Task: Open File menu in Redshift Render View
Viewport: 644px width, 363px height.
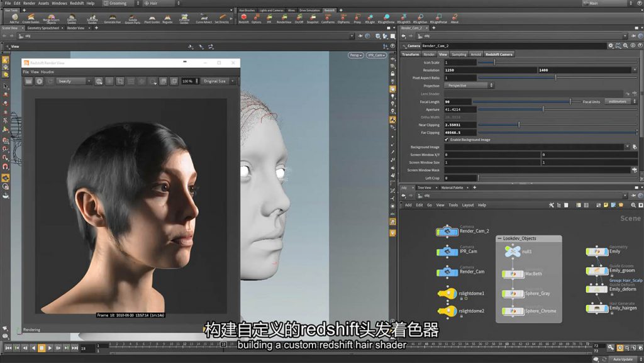Action: pyautogui.click(x=25, y=72)
